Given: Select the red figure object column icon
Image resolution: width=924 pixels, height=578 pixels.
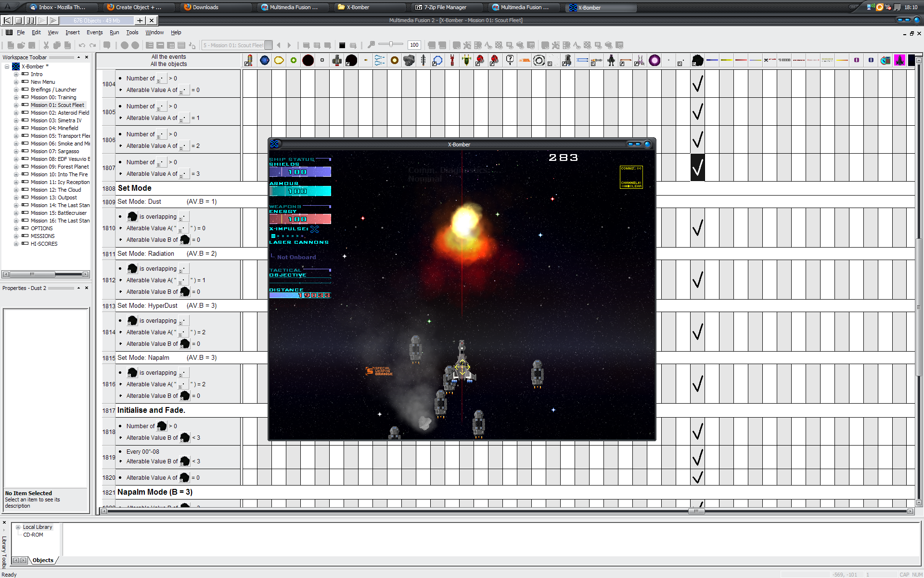Looking at the screenshot, I should (452, 60).
